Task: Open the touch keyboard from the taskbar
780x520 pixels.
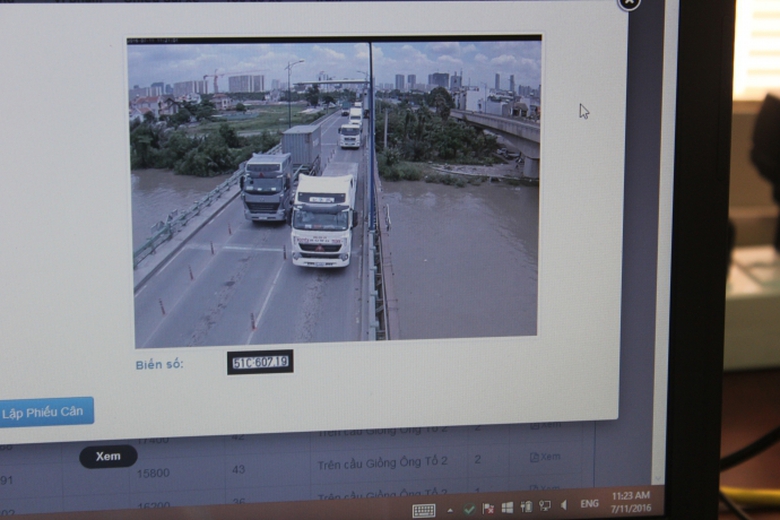Action: (x=424, y=510)
